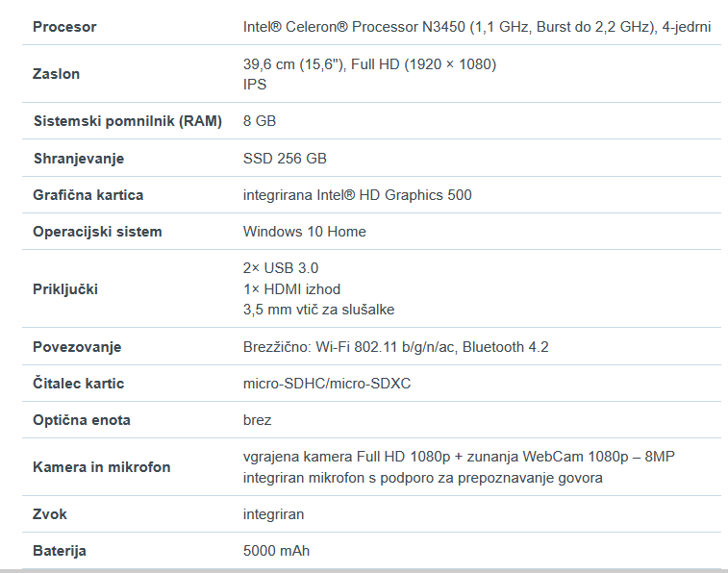
Task: Click the micro-SDHC/micro-SDXC card reader value
Action: tap(327, 384)
